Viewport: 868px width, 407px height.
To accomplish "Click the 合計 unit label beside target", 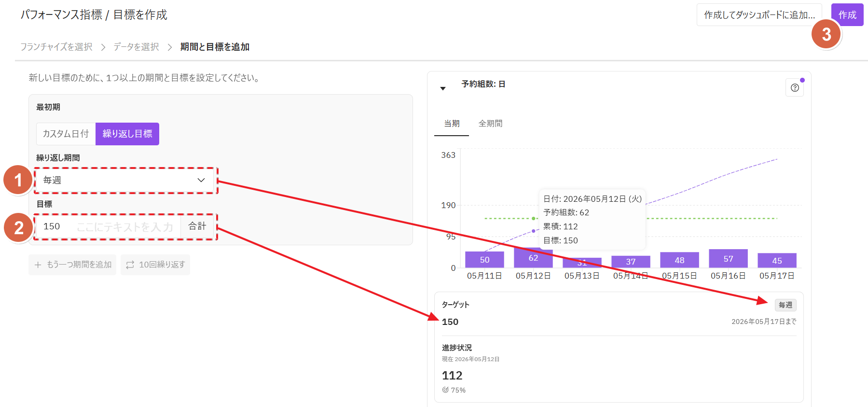I will click(x=197, y=226).
